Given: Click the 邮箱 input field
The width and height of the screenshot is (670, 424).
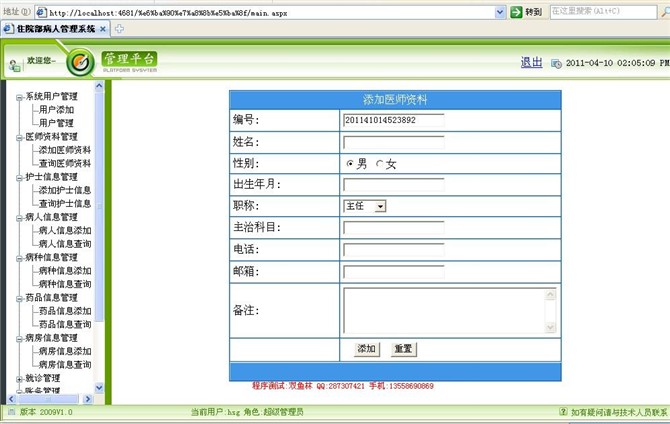Looking at the screenshot, I should point(394,271).
